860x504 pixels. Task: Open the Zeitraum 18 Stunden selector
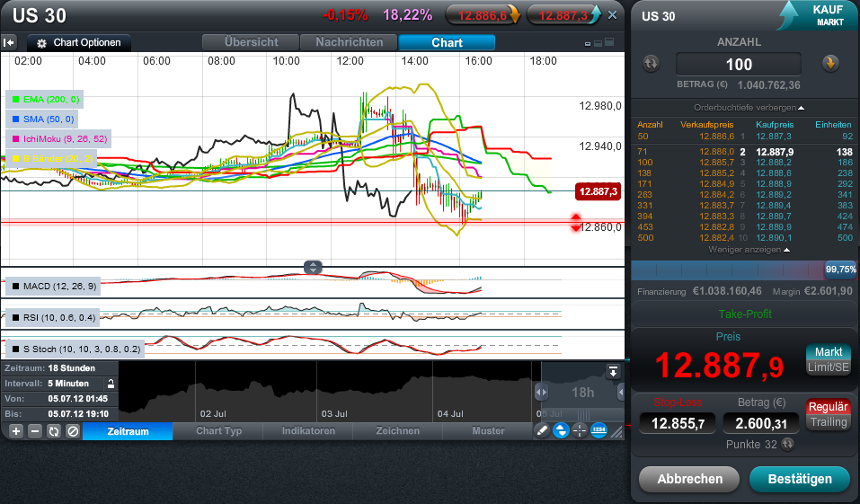(59, 368)
